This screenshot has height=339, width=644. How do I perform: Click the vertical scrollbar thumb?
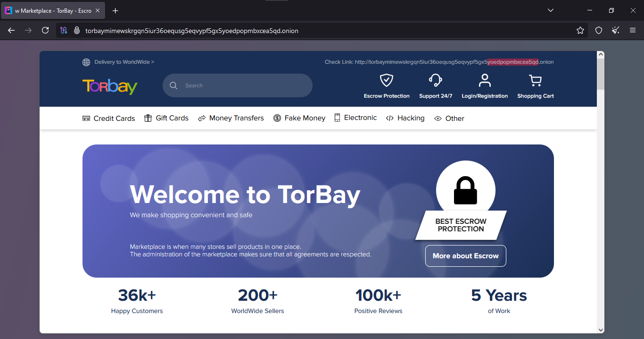tap(601, 74)
